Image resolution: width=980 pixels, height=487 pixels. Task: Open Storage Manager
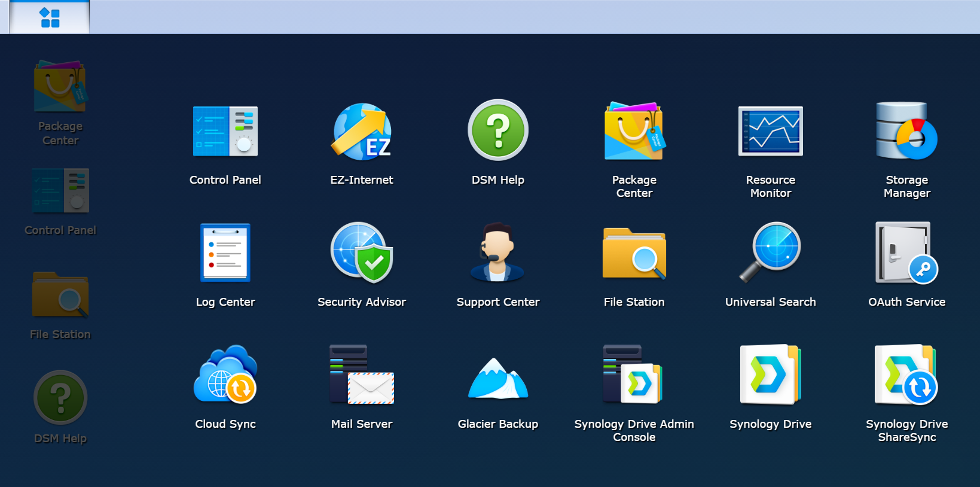click(x=907, y=131)
